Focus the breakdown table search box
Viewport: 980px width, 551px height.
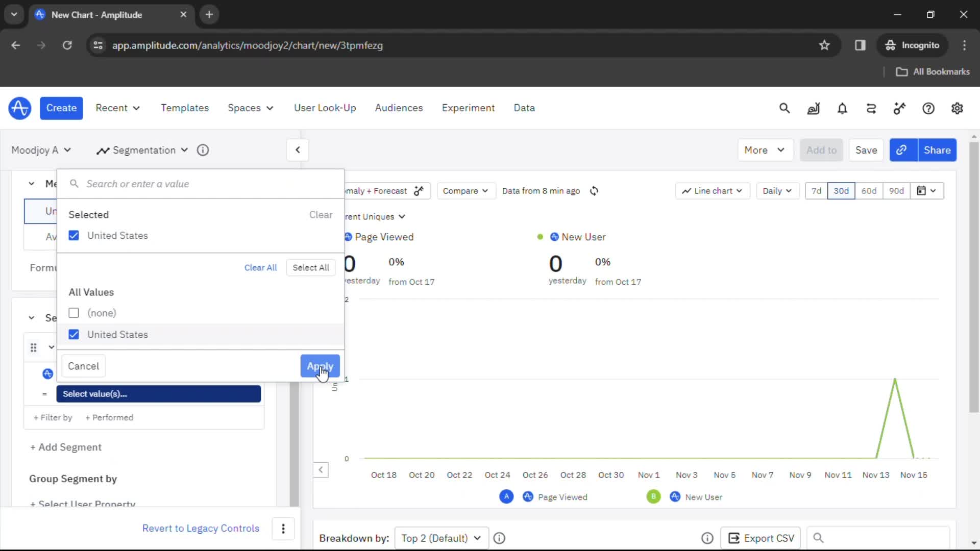tap(878, 538)
